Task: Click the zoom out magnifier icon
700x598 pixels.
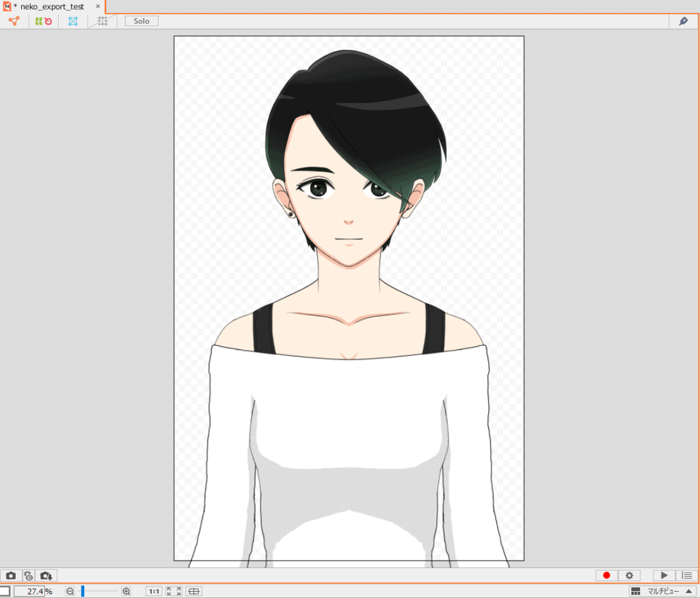Action: coord(70,591)
